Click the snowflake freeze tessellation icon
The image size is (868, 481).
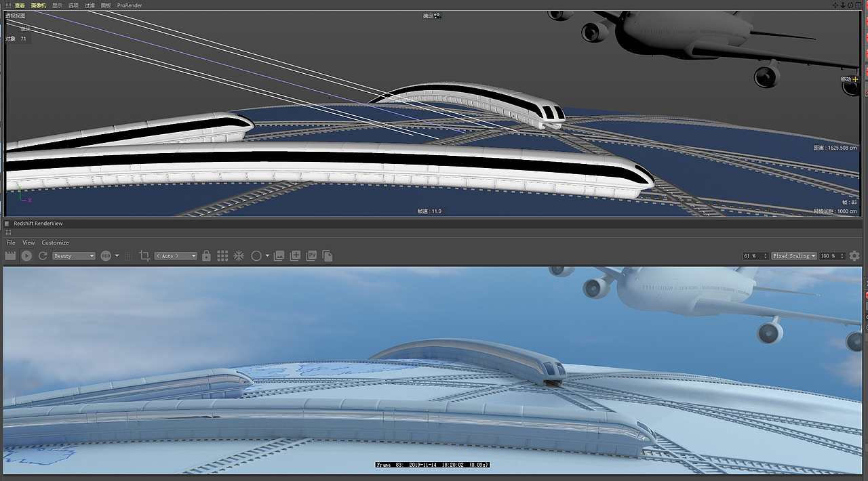point(239,256)
